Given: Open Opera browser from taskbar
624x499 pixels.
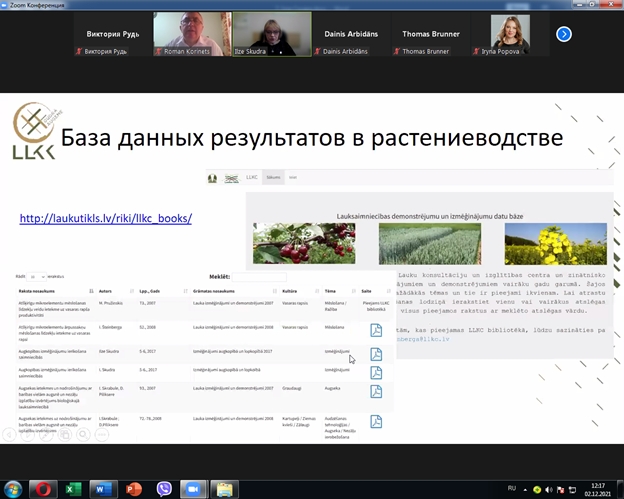Looking at the screenshot, I should pyautogui.click(x=44, y=489).
